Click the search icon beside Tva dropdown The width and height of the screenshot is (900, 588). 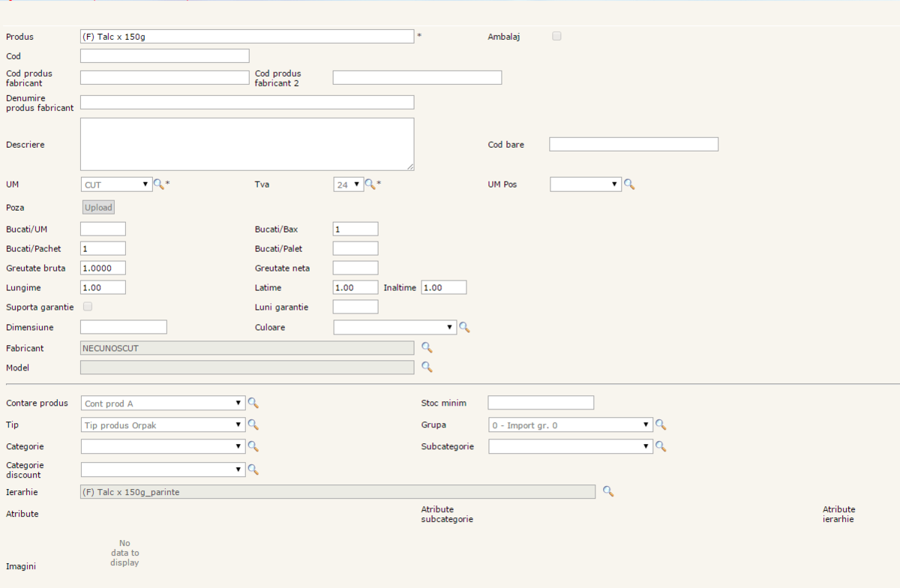click(370, 184)
